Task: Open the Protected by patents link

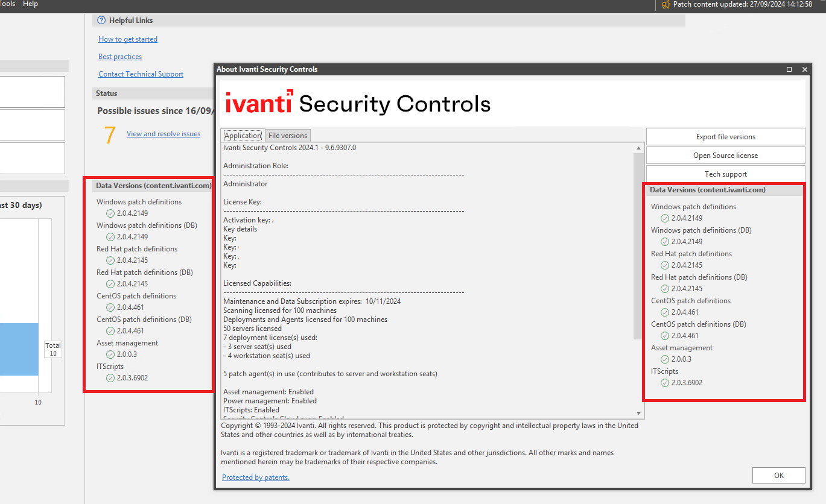Action: pyautogui.click(x=256, y=477)
